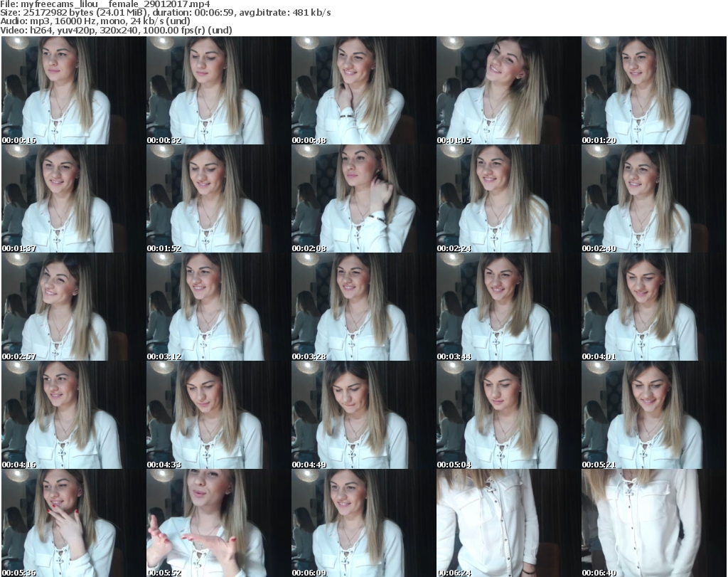
Task: Click the frame marked 00:04:16
Action: pos(73,415)
